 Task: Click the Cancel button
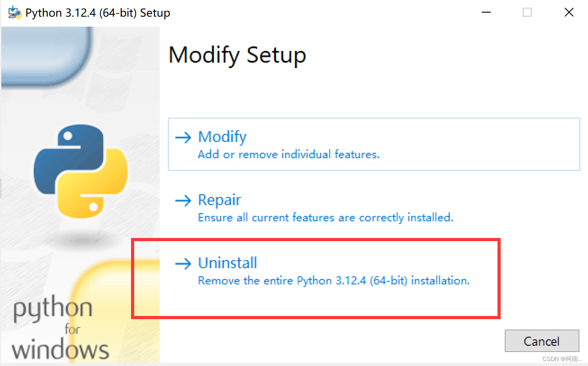coord(542,341)
